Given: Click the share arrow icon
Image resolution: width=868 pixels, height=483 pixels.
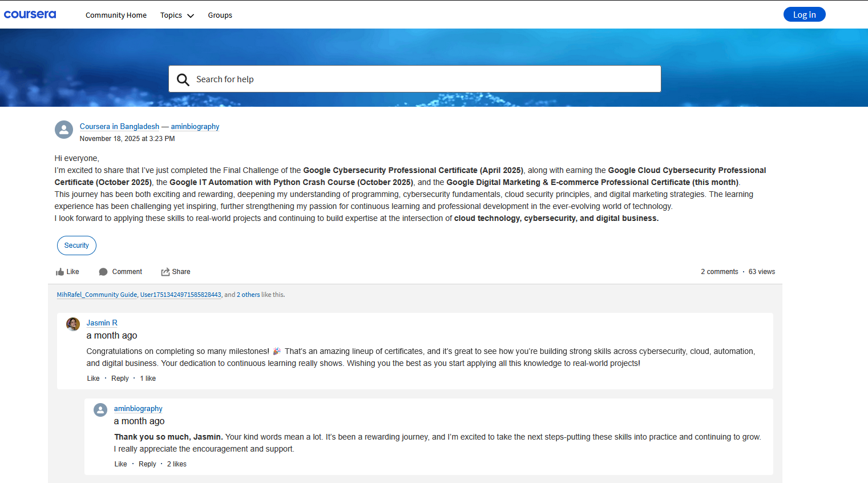Looking at the screenshot, I should (165, 272).
